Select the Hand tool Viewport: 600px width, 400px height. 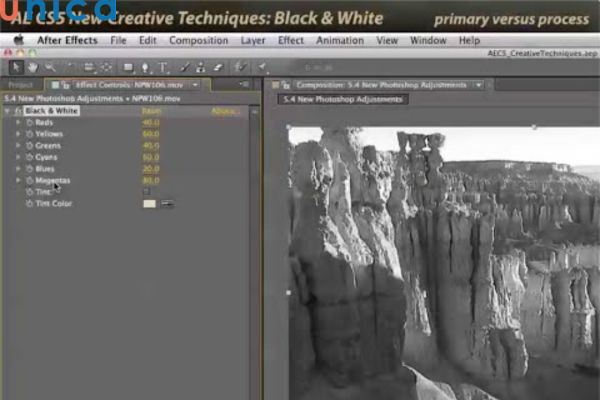click(31, 67)
